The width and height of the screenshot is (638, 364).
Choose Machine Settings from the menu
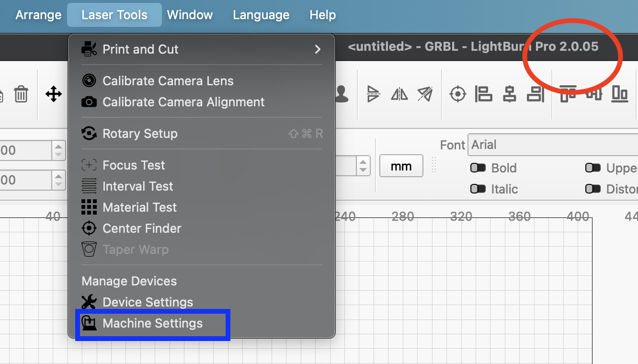[152, 324]
